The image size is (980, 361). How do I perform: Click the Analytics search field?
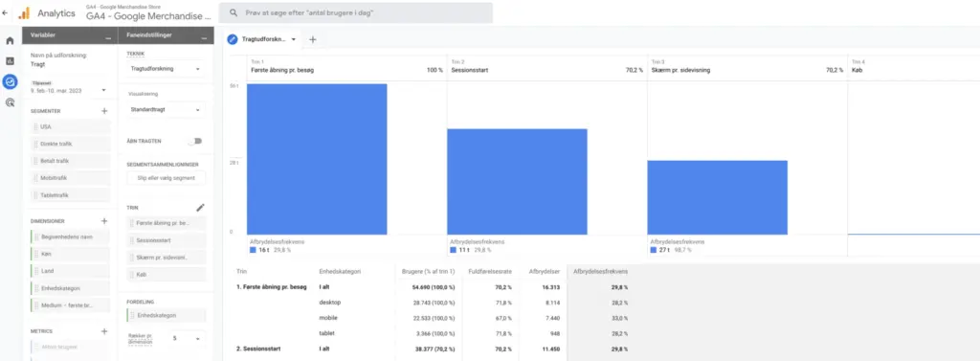[356, 12]
